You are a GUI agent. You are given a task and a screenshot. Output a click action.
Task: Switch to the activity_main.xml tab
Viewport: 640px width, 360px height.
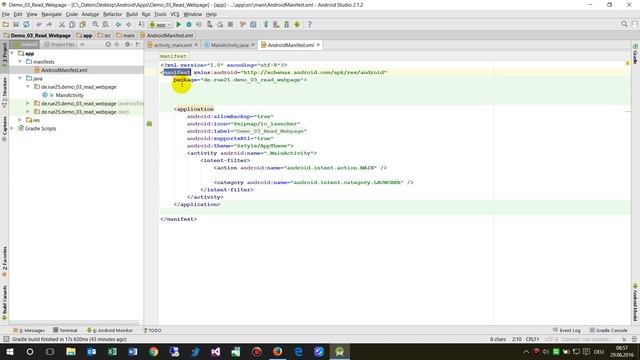[173, 45]
